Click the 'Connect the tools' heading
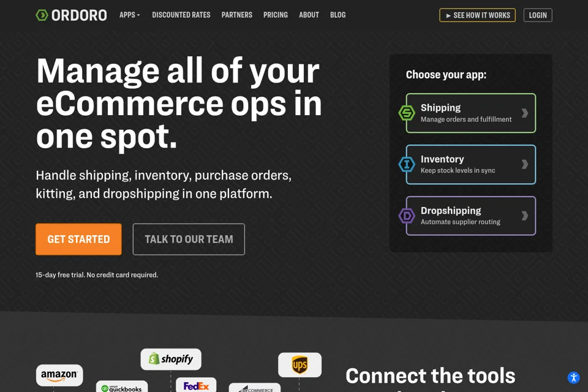This screenshot has width=588, height=392. [x=430, y=376]
